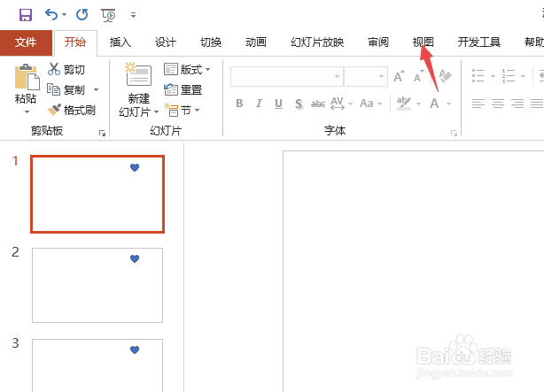
Task: Open the undo history dropdown arrow
Action: [65, 14]
